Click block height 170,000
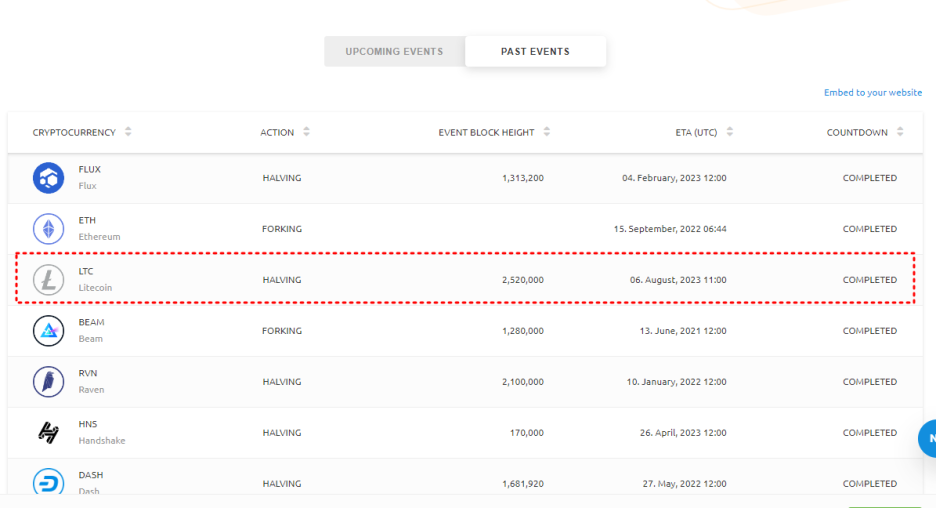936x508 pixels. 526,432
